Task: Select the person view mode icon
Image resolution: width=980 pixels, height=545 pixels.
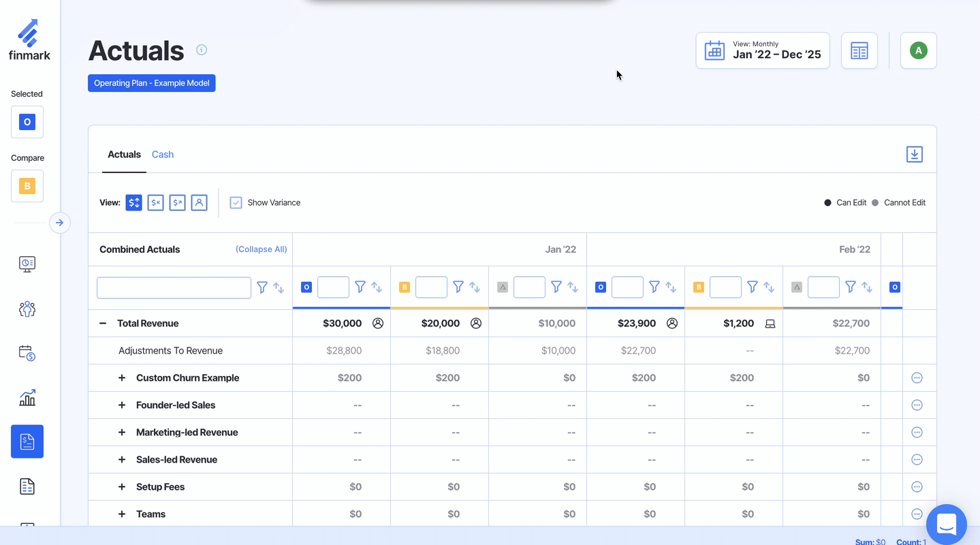Action: (199, 202)
